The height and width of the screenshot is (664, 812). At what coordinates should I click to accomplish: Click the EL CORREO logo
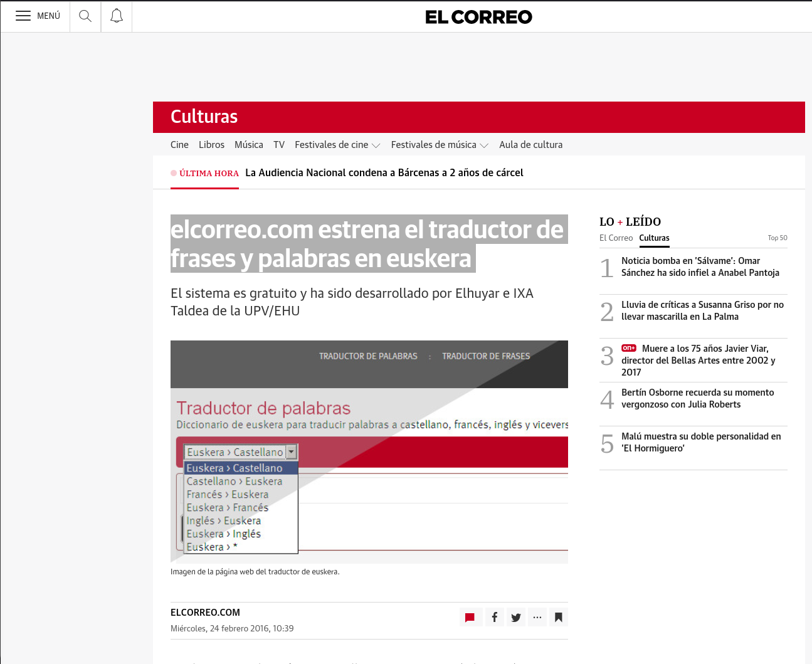[478, 17]
